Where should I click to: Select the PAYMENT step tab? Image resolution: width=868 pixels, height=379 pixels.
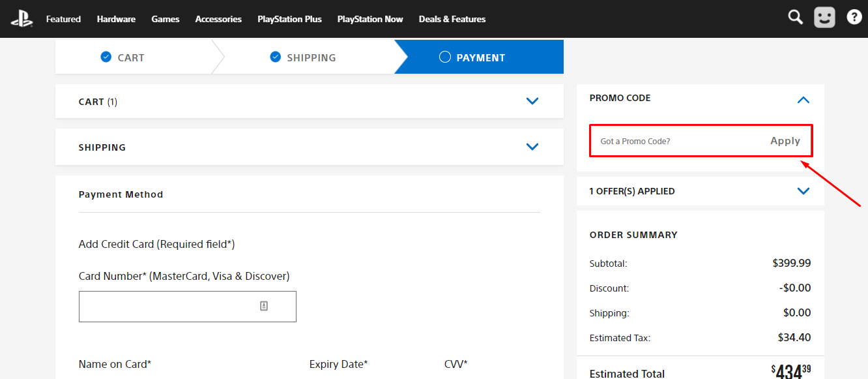479,57
